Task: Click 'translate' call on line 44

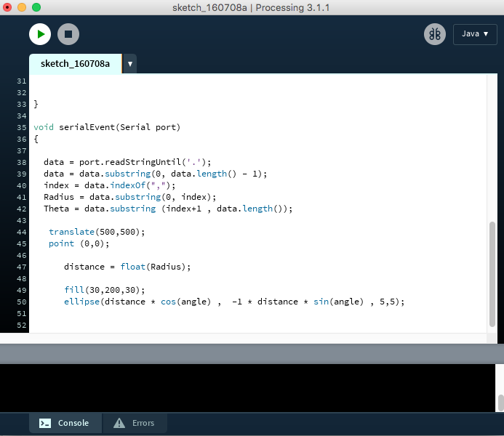Action: click(x=71, y=232)
